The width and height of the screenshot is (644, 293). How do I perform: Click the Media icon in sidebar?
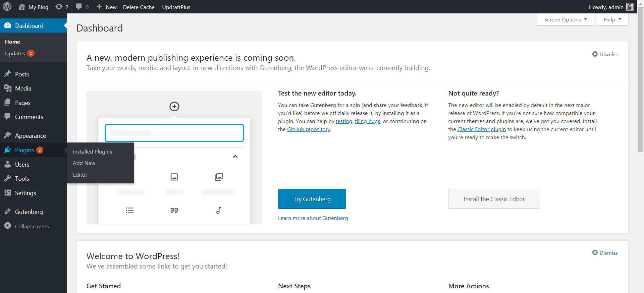[x=8, y=88]
